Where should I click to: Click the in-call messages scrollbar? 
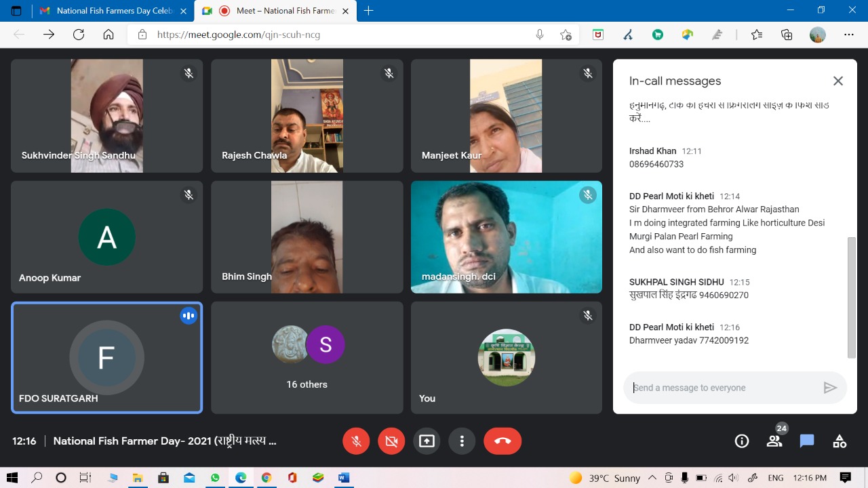852,297
